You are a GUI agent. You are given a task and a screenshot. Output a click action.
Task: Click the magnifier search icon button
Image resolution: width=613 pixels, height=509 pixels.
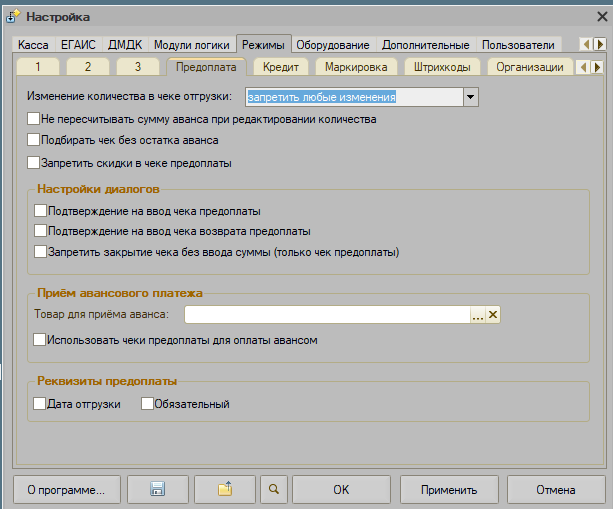click(x=273, y=490)
